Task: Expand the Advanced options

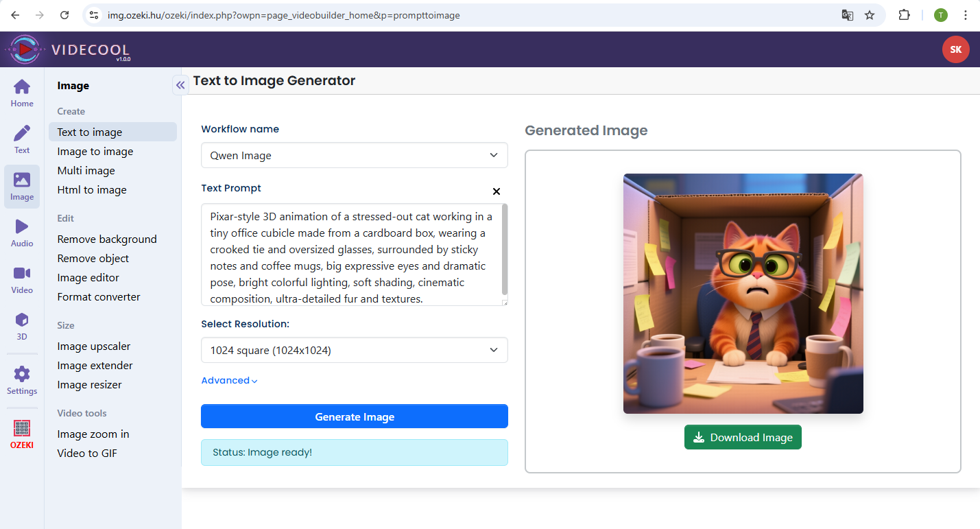Action: pyautogui.click(x=229, y=381)
